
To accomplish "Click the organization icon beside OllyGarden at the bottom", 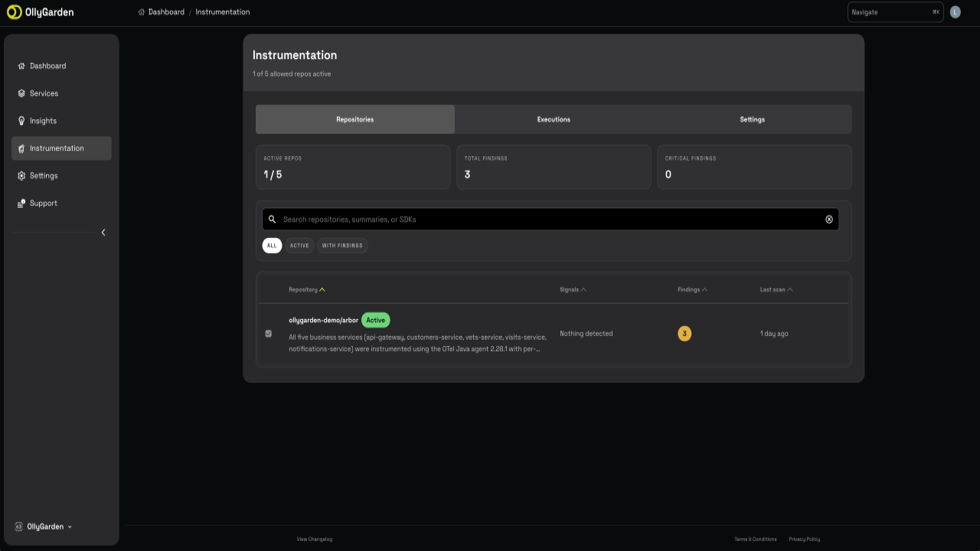I will (18, 527).
